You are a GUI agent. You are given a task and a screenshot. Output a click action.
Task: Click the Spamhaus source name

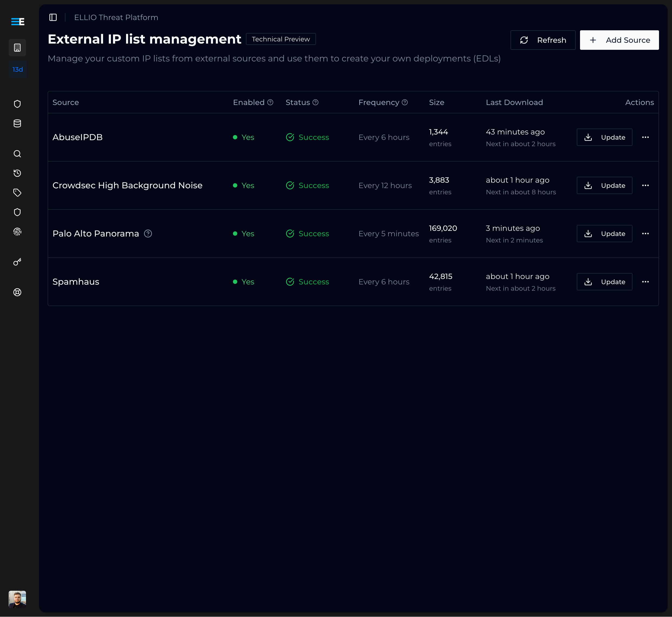(x=76, y=282)
